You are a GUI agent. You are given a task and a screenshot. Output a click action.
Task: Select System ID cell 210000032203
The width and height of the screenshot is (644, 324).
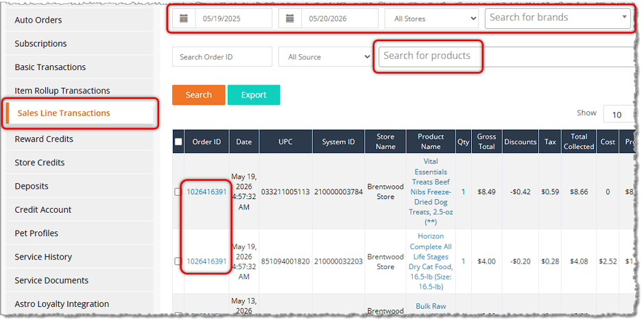point(338,262)
